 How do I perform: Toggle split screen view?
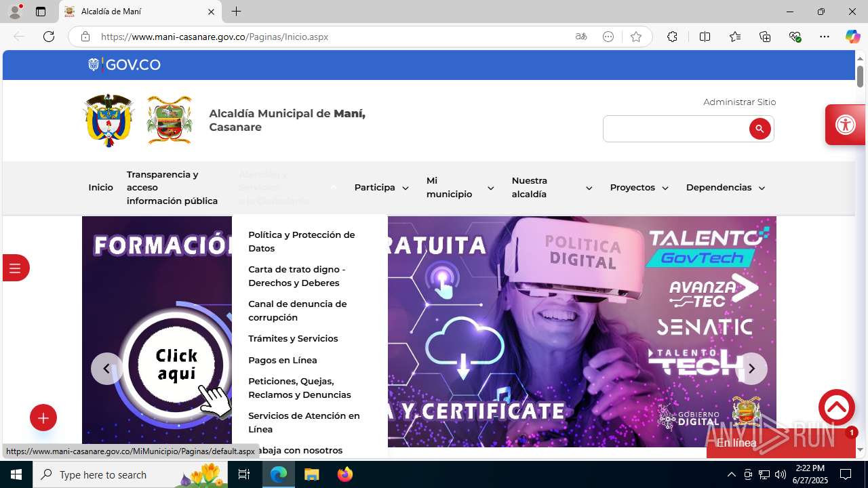pyautogui.click(x=705, y=37)
